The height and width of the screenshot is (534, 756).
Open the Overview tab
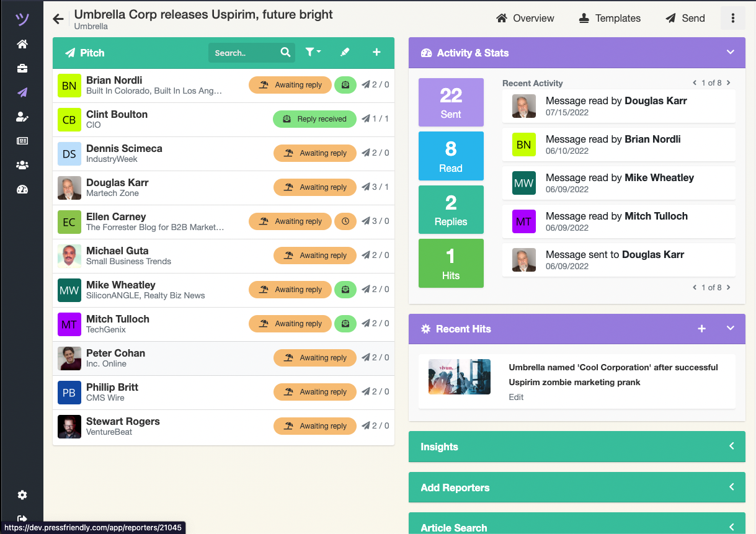tap(525, 19)
